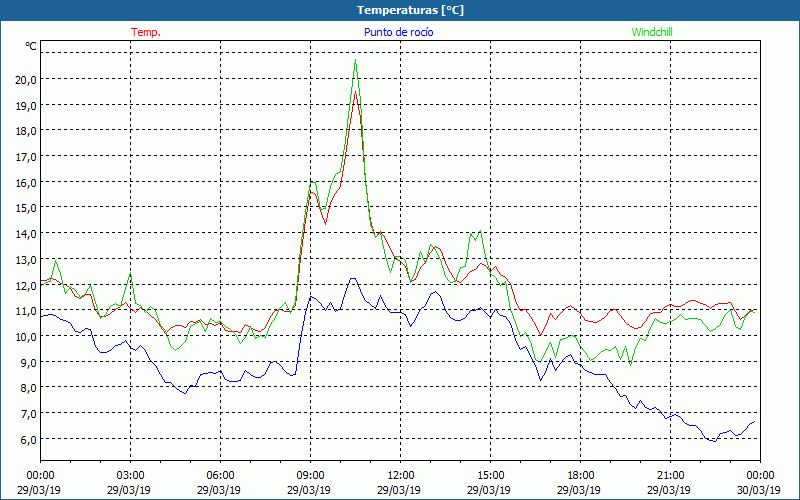This screenshot has width=800, height=500.
Task: Click the 09:00 time axis label
Action: click(x=310, y=476)
